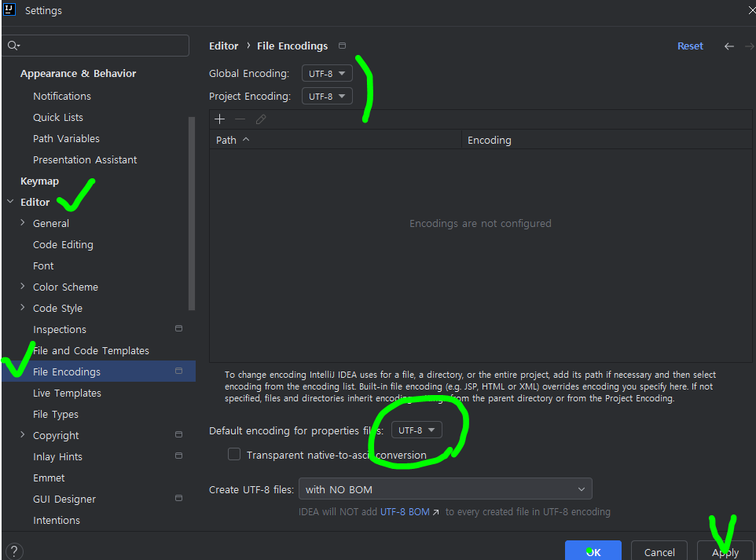
Task: Click project icon beside File Encodings row
Action: coord(178,371)
